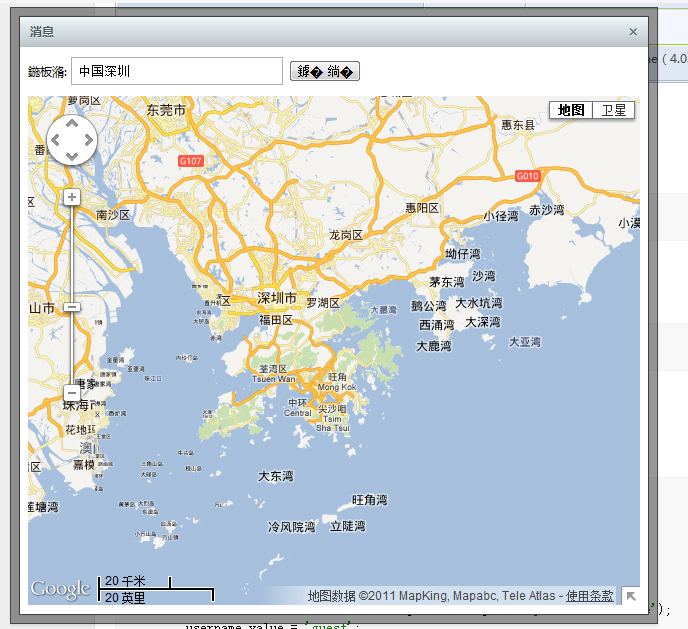This screenshot has height=629, width=688.
Task: Toggle the overview map arrow in the corner
Action: 631,596
